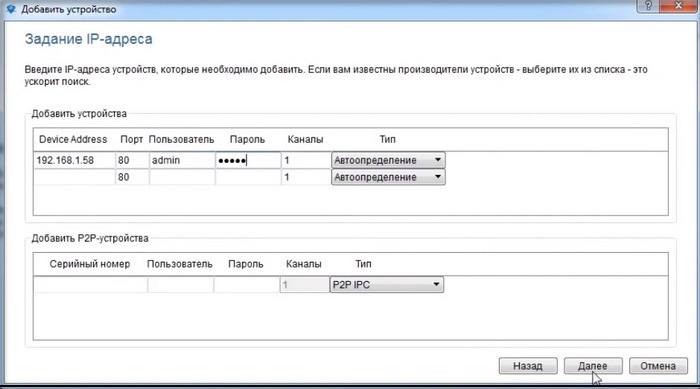Click the P2P Серийный номер field

[91, 284]
